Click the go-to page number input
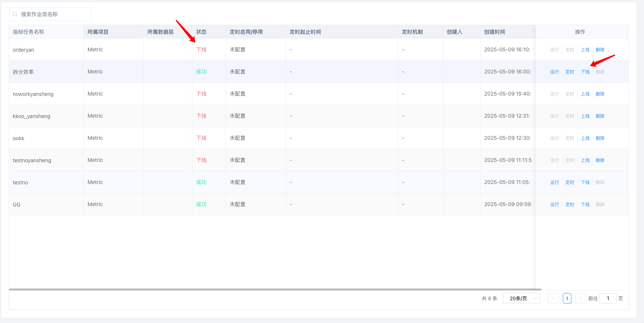 coord(608,298)
